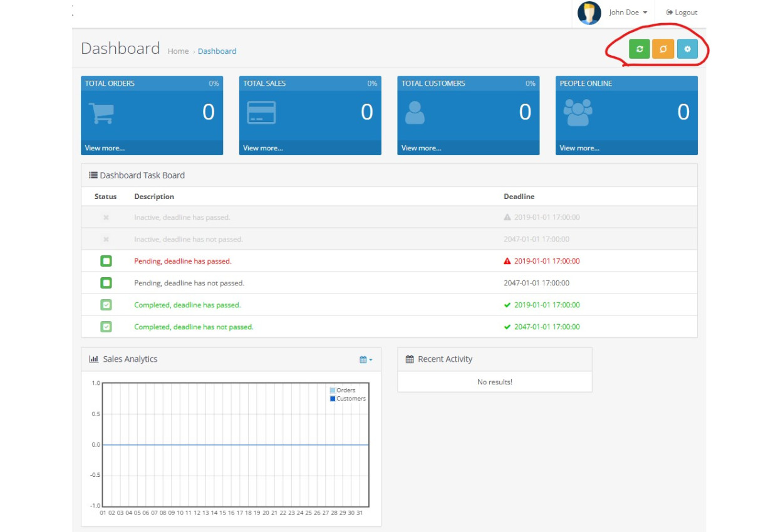Check the pending task with deadline not passed

pos(106,283)
